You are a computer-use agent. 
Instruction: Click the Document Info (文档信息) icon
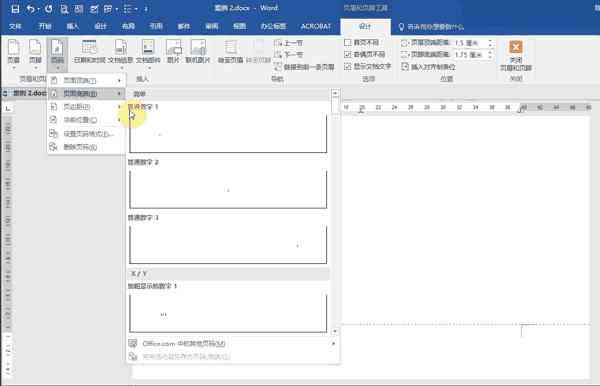pos(121,52)
